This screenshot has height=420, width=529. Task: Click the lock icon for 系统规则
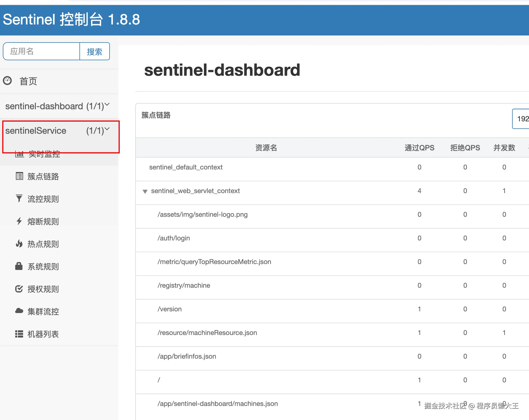[x=19, y=266]
